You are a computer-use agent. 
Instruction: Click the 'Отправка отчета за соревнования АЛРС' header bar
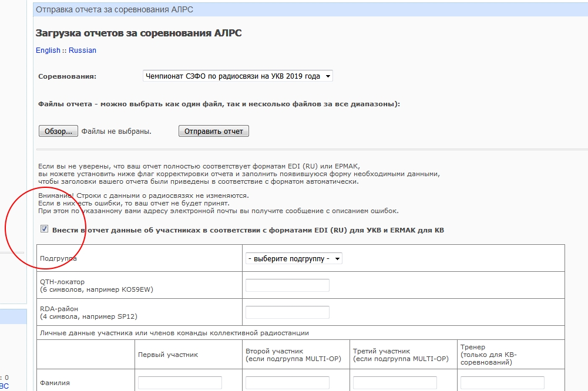[x=294, y=10]
